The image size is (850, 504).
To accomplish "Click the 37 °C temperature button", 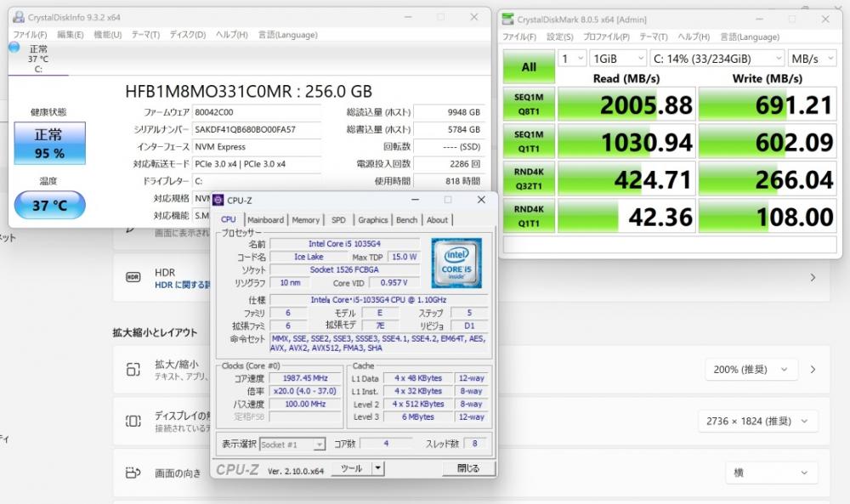I will pos(49,205).
